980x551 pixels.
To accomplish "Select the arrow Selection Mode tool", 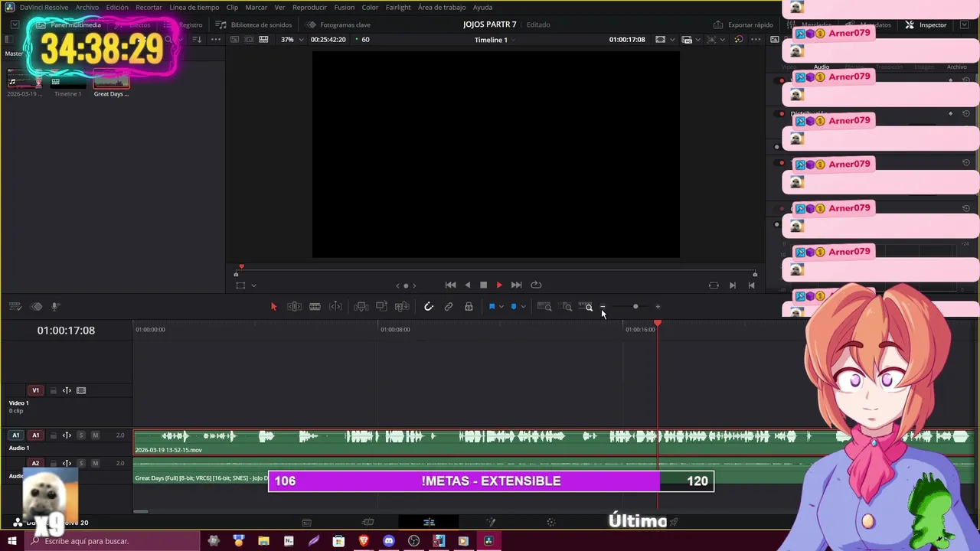I will [x=273, y=307].
